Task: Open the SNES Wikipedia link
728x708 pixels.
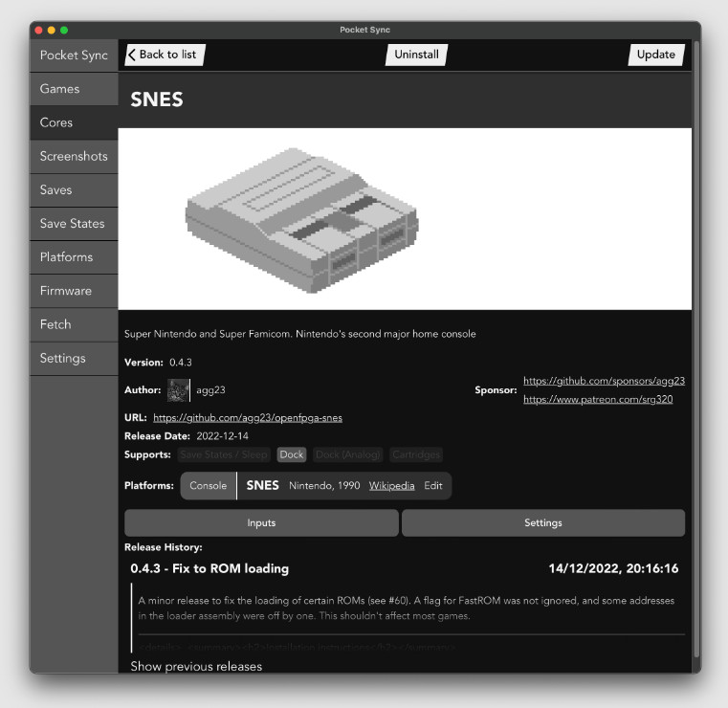Action: coord(391,486)
